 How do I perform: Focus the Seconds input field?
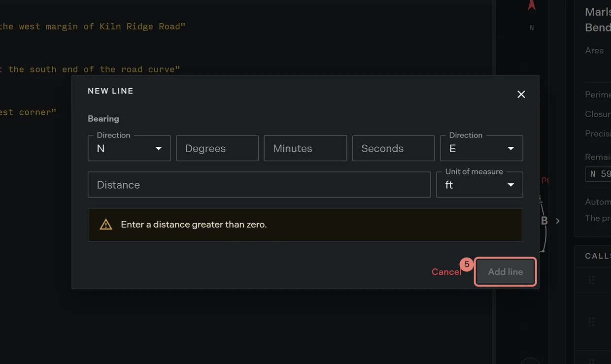393,148
